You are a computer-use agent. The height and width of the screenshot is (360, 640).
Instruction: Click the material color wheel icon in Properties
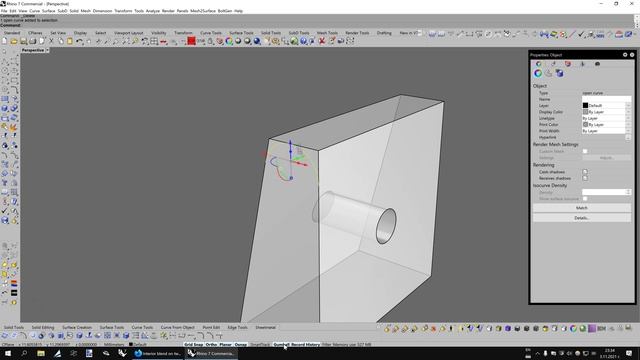pyautogui.click(x=538, y=73)
